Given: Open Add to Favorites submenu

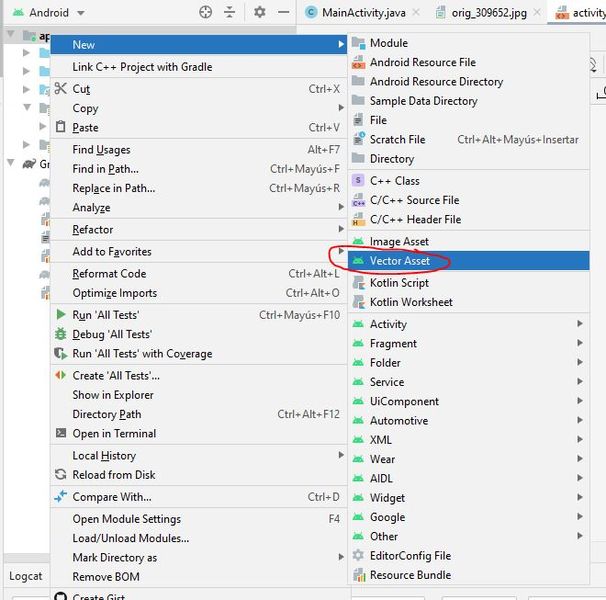Looking at the screenshot, I should 199,251.
